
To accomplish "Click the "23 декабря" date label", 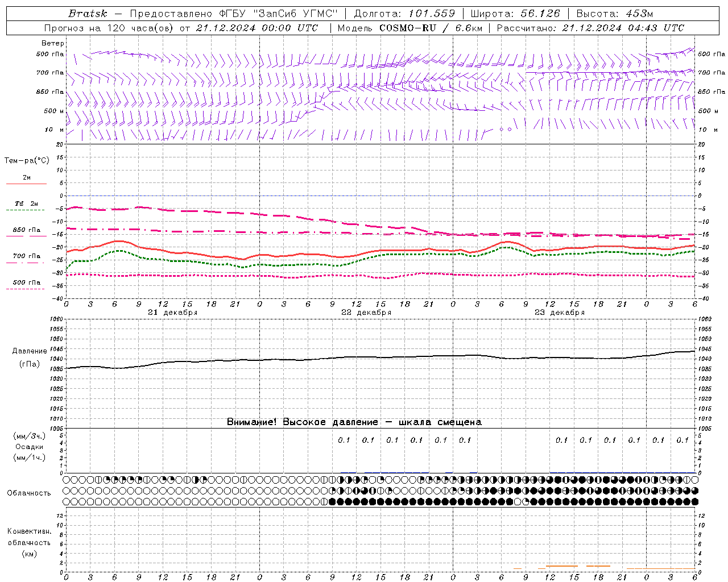I will coord(559,313).
